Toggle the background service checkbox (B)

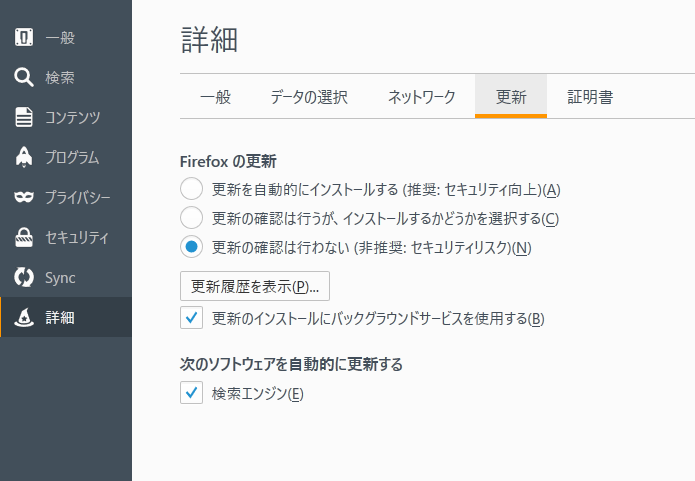(191, 318)
